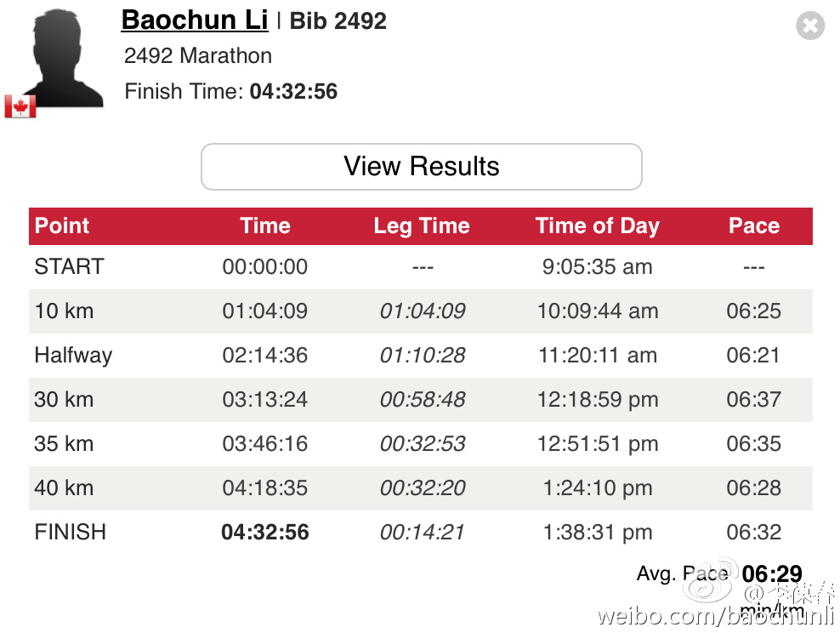This screenshot has height=633, width=840.
Task: Click the FINISH row time 04:32:56
Action: (x=265, y=533)
